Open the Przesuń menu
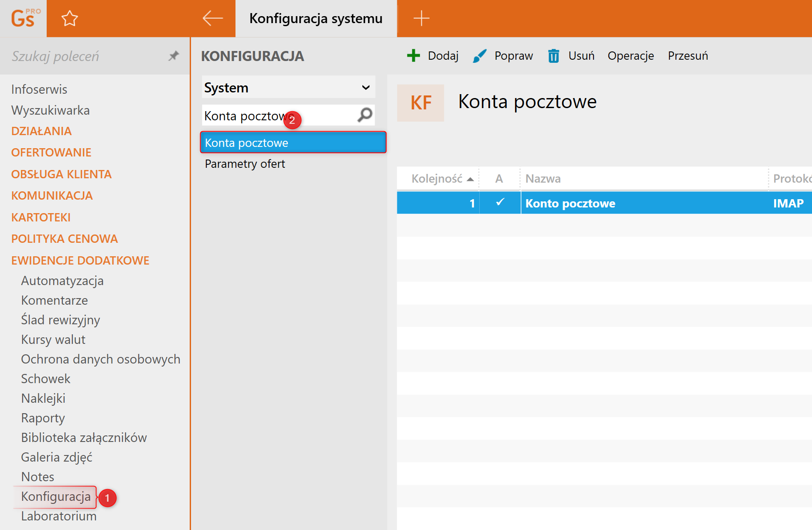 [x=688, y=56]
